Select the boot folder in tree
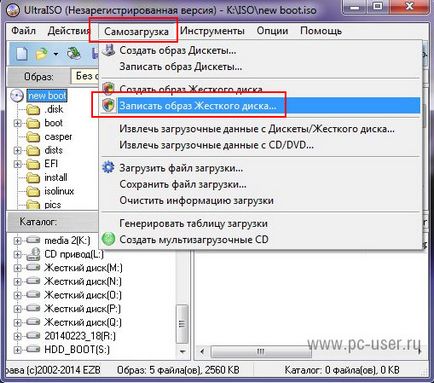This screenshot has width=434, height=383. pos(53,123)
